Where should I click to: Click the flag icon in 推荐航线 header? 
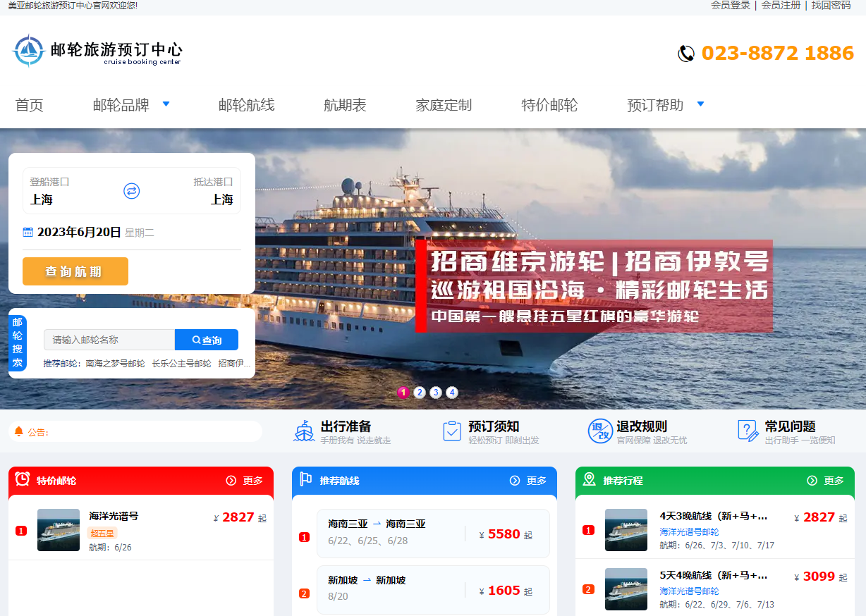click(x=305, y=479)
